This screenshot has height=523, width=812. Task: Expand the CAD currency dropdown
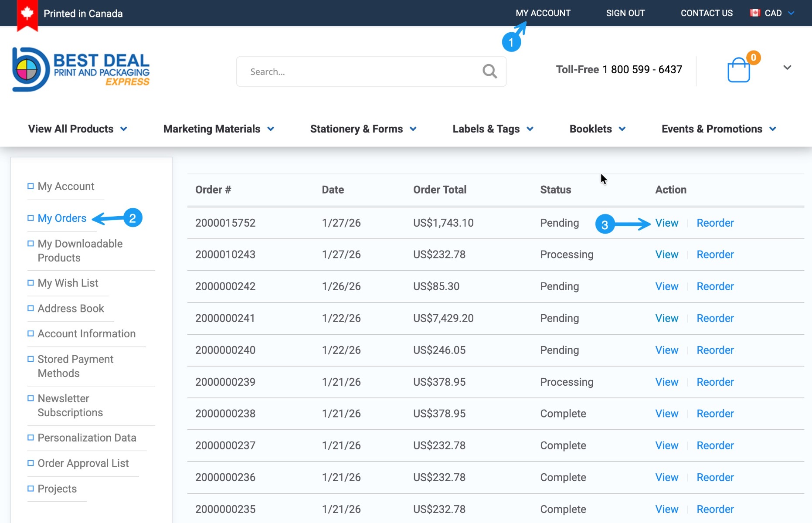pos(791,13)
